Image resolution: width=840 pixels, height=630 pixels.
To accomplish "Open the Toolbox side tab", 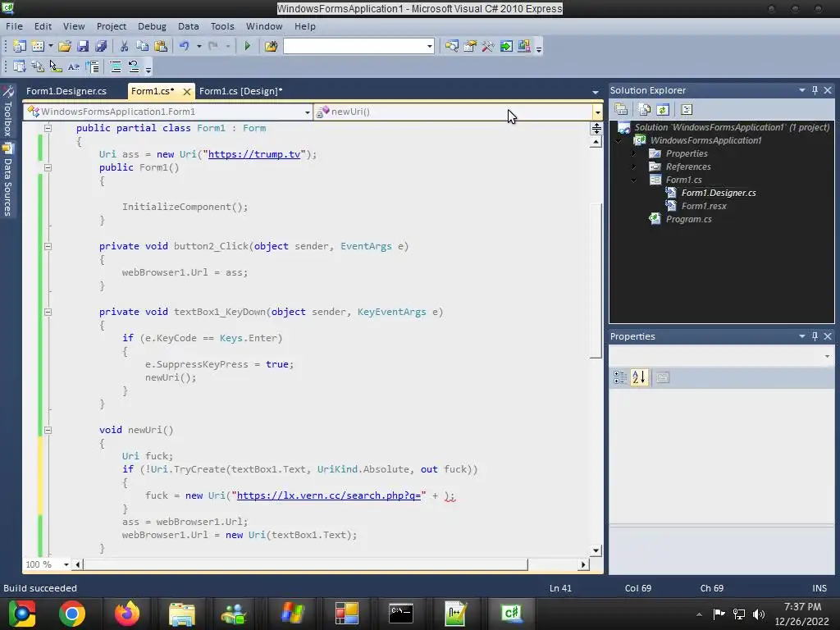I will (x=7, y=112).
